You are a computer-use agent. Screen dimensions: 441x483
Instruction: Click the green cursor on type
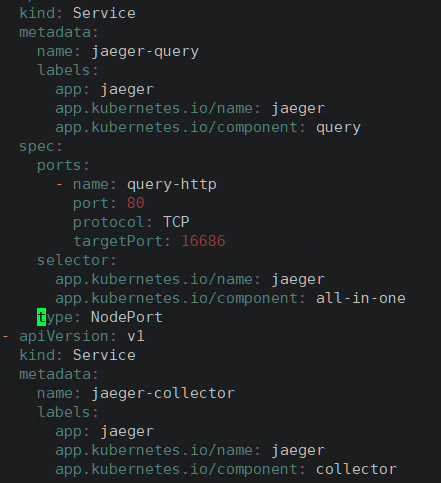(x=41, y=317)
